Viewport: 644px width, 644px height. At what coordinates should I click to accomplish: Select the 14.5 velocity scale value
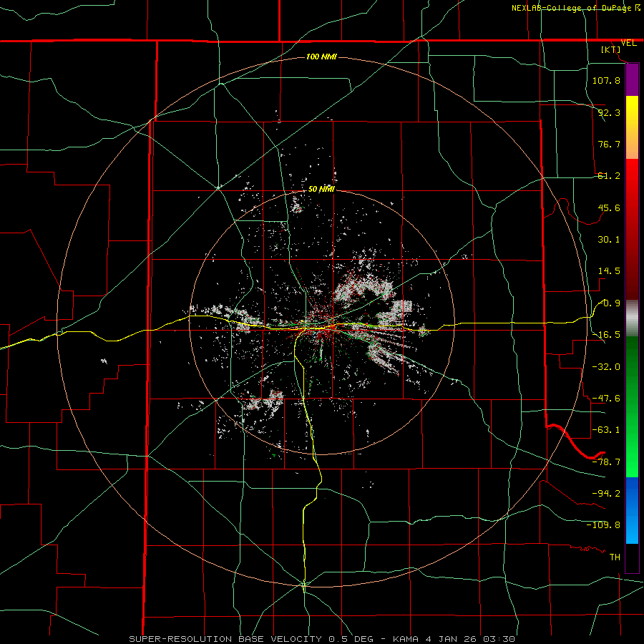coord(609,271)
